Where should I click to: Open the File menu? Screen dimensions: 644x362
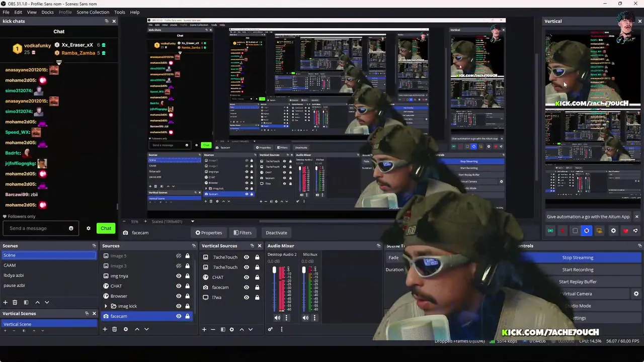(x=6, y=12)
